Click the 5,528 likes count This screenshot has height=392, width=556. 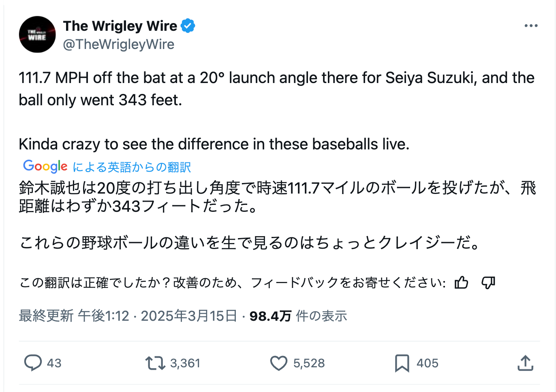(x=309, y=363)
